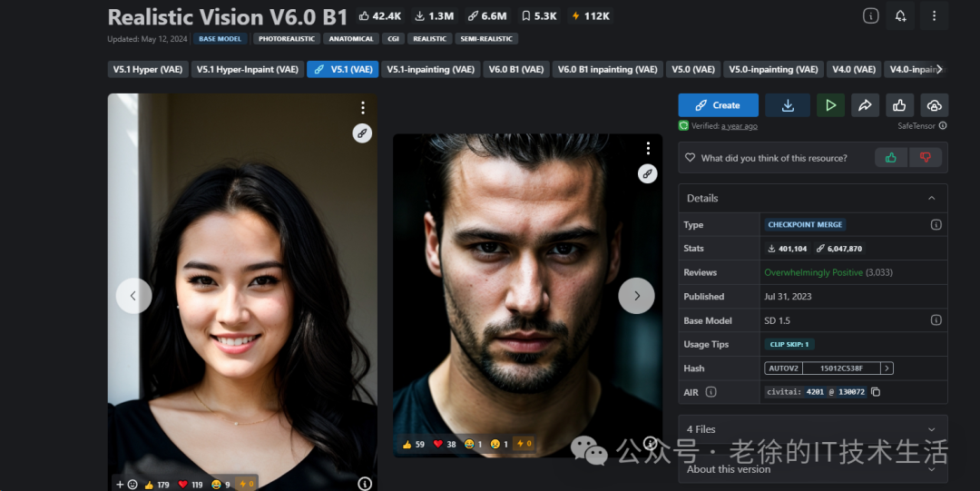Click the copy AIR identifier icon
This screenshot has width=980, height=491.
(x=876, y=392)
